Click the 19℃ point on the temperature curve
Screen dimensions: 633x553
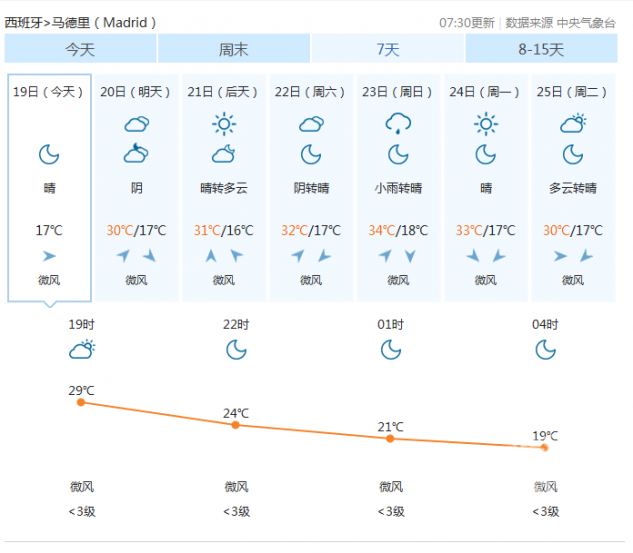tap(545, 447)
